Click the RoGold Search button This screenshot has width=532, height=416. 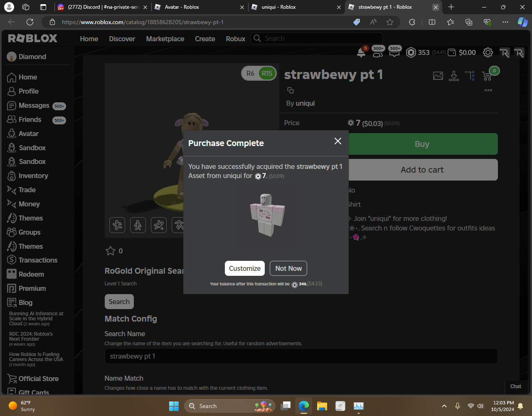tap(119, 302)
